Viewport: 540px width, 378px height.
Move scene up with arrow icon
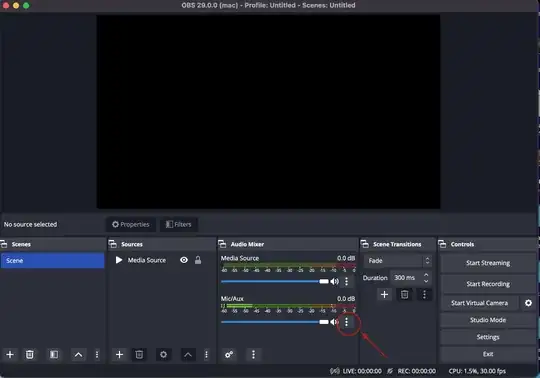tap(79, 355)
